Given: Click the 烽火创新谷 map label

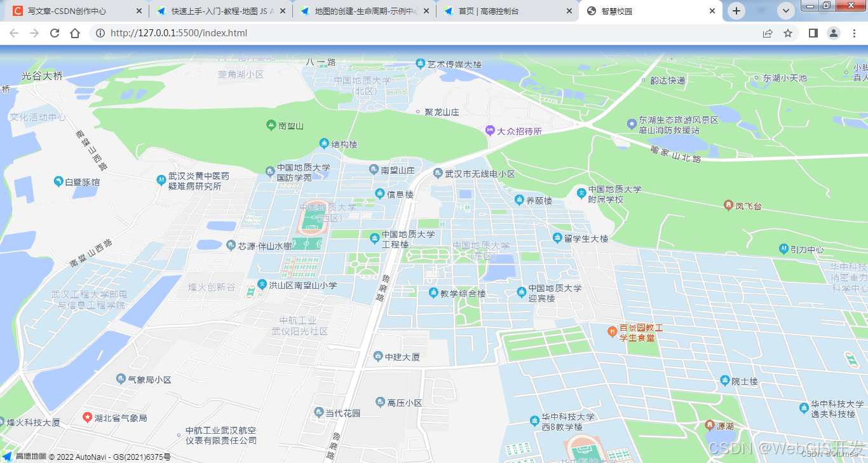Looking at the screenshot, I should tap(212, 287).
